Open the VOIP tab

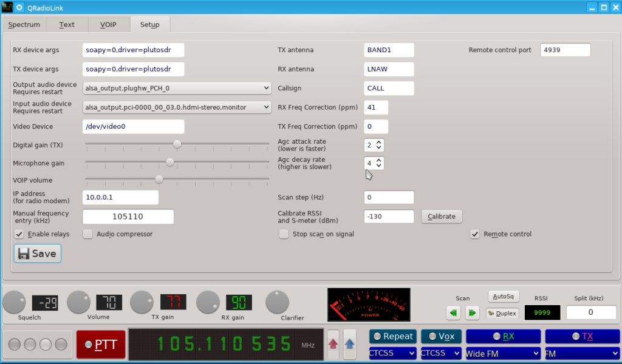coord(108,24)
